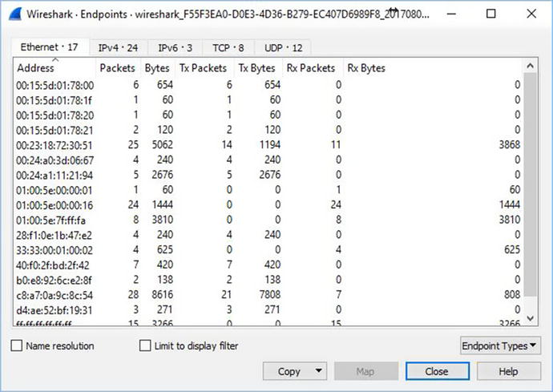The height and width of the screenshot is (392, 553).
Task: Select row d4:ae:52:bf:19:31
Action: click(268, 310)
